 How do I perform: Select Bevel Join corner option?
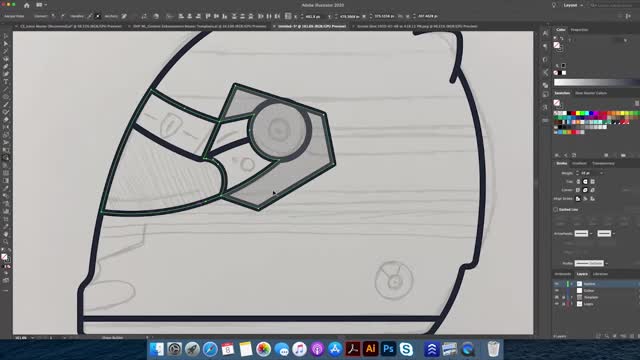click(593, 190)
